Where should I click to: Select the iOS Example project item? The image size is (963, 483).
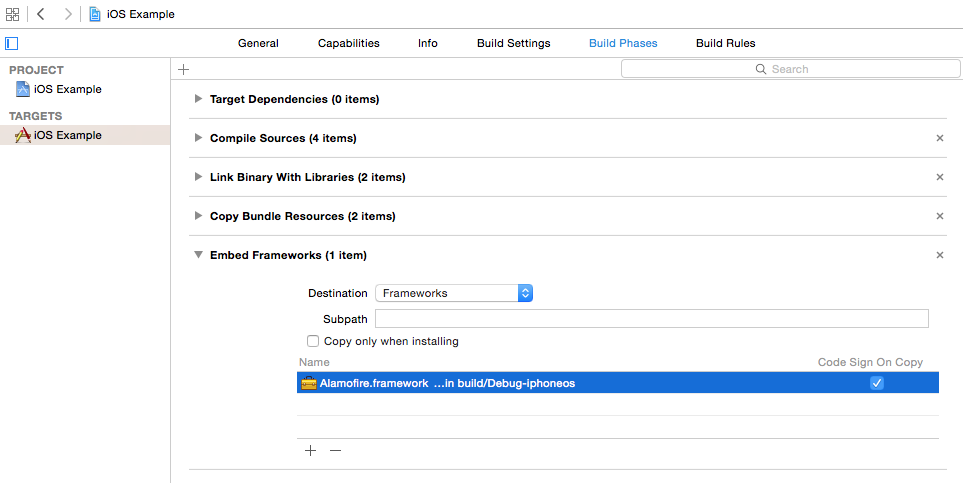(67, 89)
